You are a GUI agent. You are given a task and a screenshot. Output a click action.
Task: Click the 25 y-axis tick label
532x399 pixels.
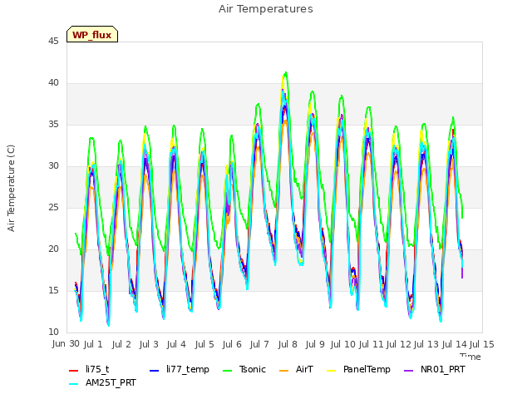click(53, 207)
